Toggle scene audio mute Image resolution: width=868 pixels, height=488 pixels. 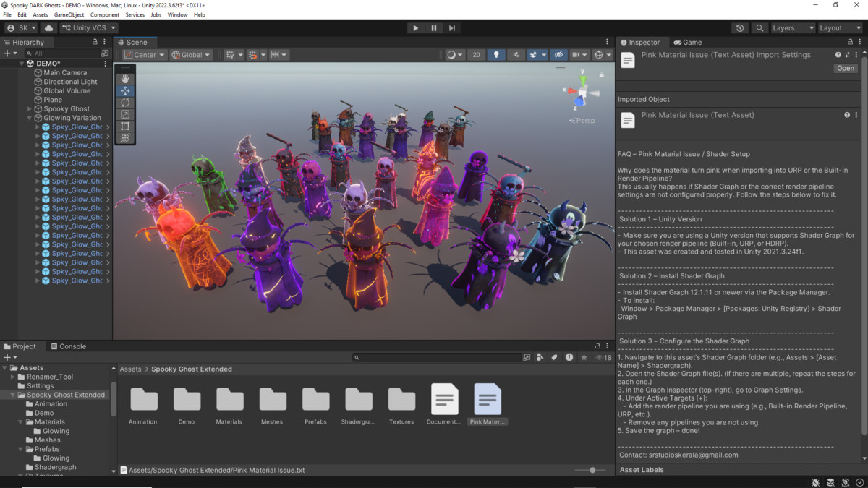(x=516, y=55)
